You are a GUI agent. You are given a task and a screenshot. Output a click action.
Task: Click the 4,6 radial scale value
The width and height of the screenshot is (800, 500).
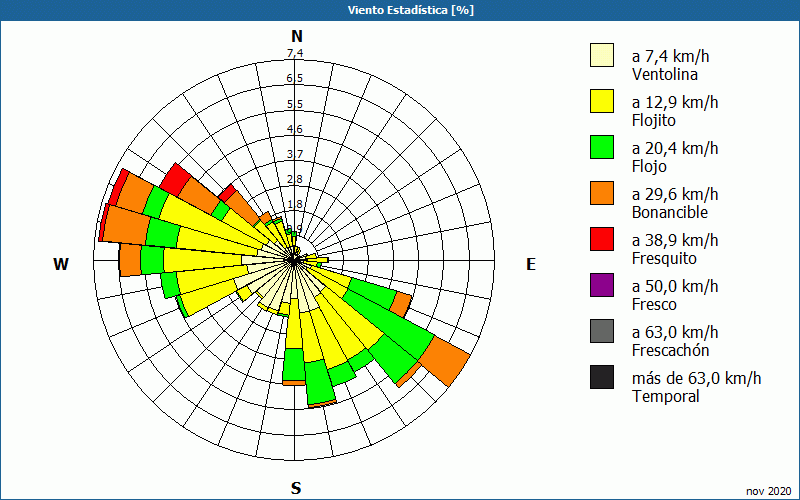pyautogui.click(x=295, y=129)
